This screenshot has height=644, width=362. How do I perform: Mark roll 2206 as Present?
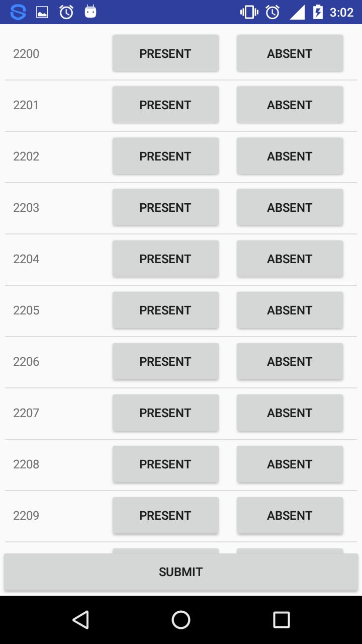tap(165, 361)
